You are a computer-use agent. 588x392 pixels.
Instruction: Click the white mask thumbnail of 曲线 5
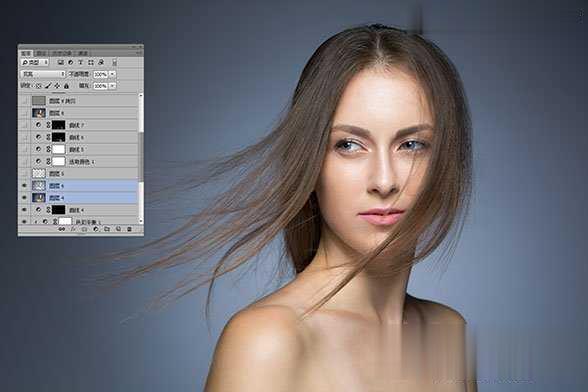coord(58,149)
